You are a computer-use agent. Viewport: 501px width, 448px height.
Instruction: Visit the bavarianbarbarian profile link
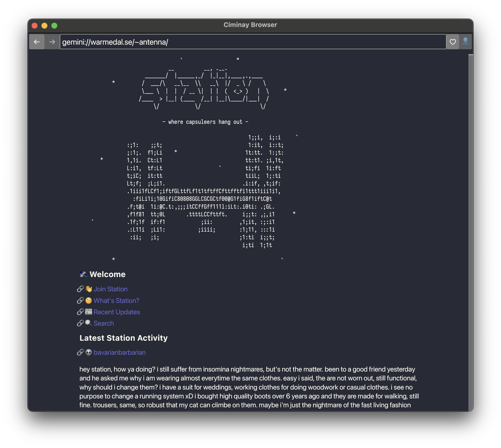(x=119, y=353)
